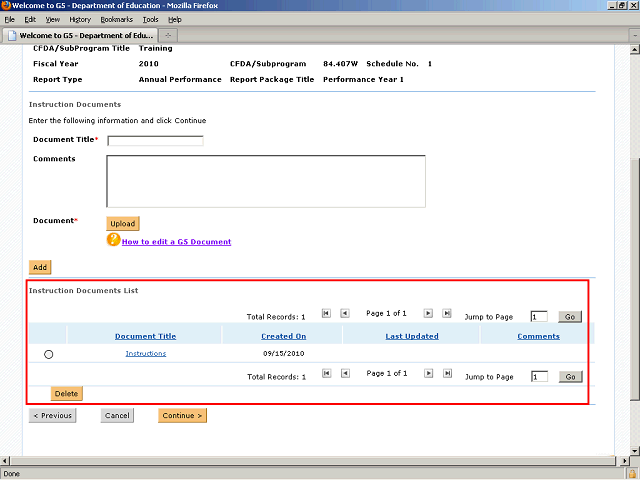Click the bottom next-page pagination icon
Image resolution: width=640 pixels, height=480 pixels.
[428, 373]
